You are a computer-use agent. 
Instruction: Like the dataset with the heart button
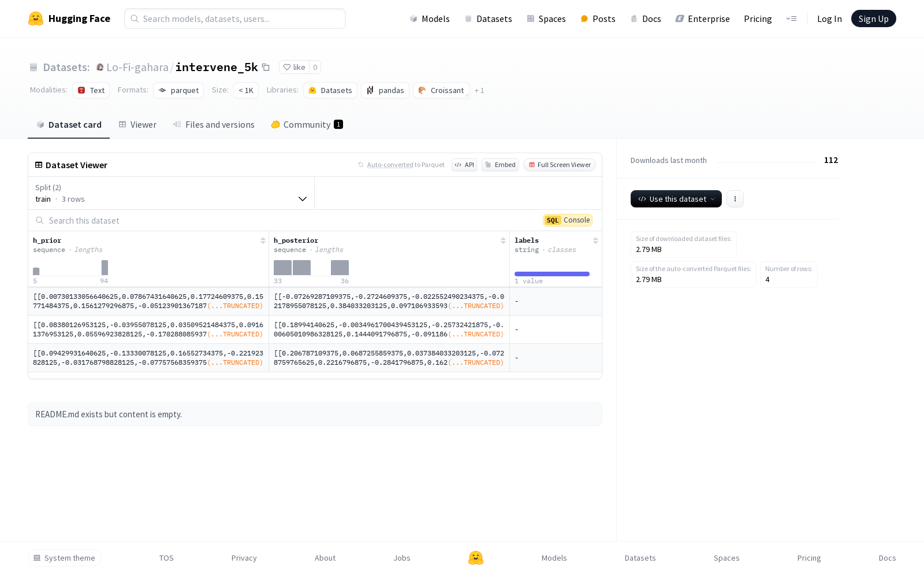tap(294, 67)
